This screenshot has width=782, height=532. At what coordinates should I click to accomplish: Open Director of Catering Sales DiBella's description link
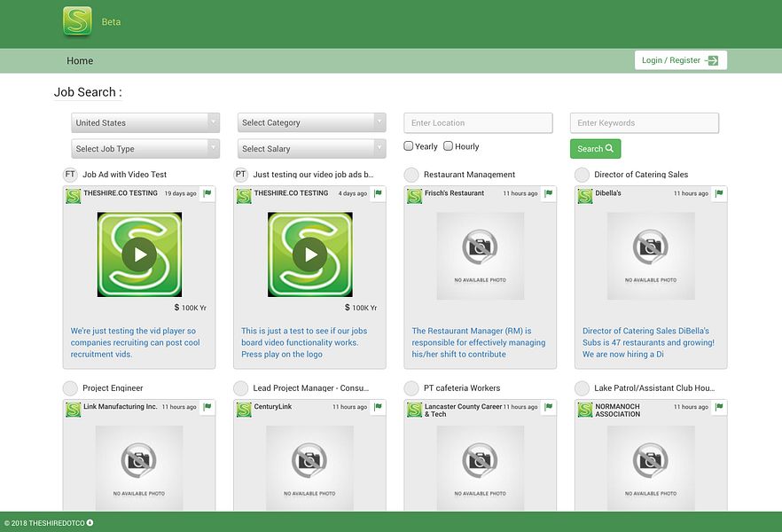[x=648, y=342]
